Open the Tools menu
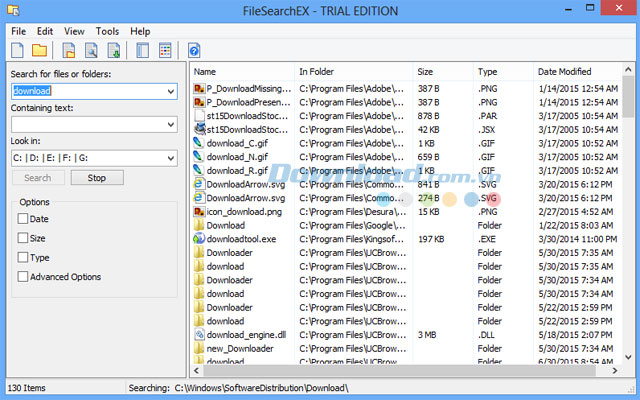Viewport: 640px width, 400px height. (x=107, y=31)
